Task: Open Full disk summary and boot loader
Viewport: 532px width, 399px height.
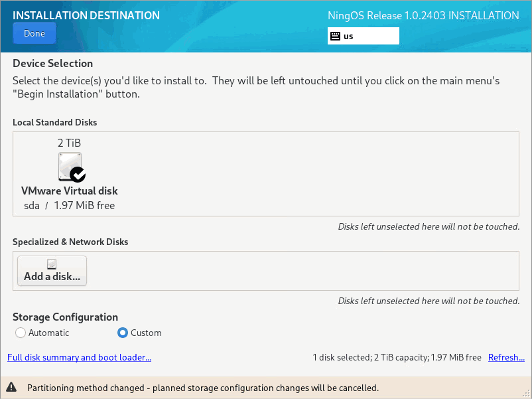Action: [x=79, y=358]
